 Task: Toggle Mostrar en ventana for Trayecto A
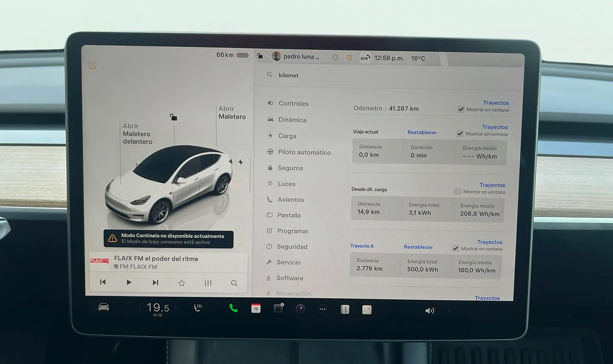pos(455,249)
